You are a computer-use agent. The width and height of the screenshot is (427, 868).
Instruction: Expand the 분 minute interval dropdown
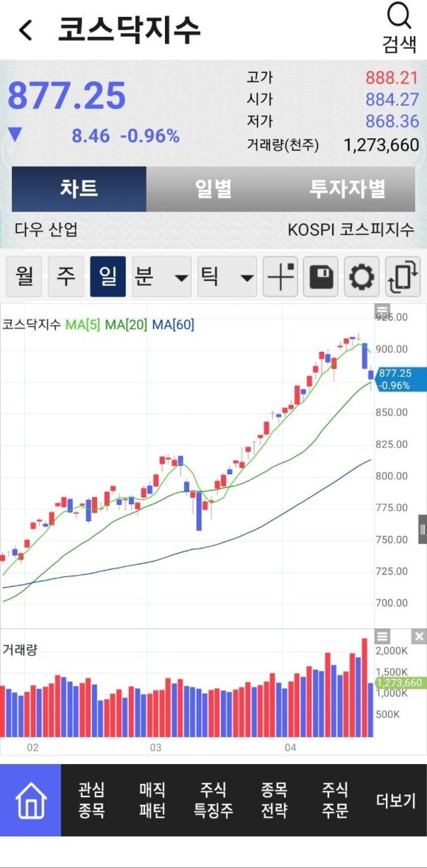(x=162, y=276)
